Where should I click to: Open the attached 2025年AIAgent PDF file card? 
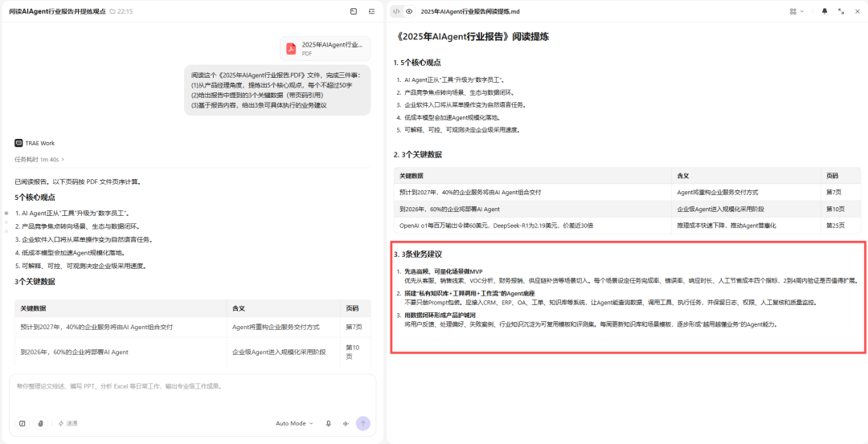(x=325, y=49)
